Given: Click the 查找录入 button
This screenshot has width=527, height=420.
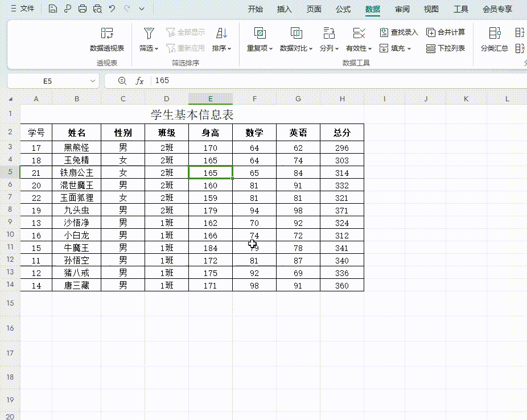Looking at the screenshot, I should tap(398, 32).
